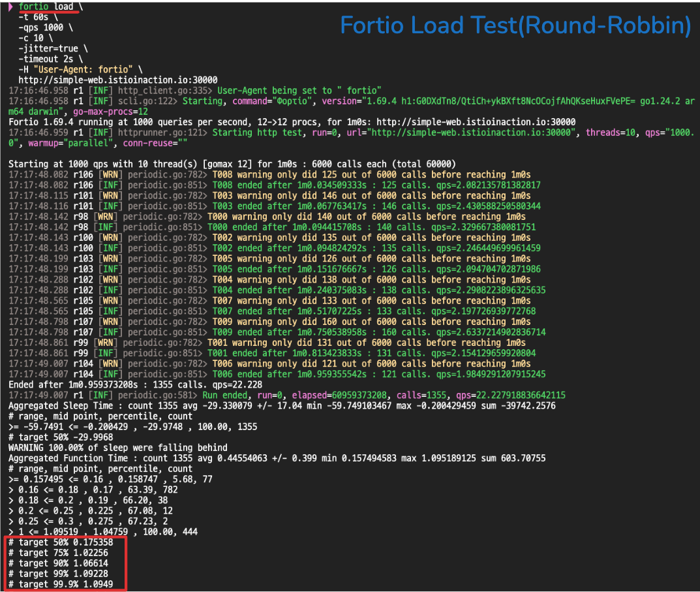This screenshot has width=700, height=592.
Task: Click the '# target 90% 1.06614' line
Action: [58, 563]
